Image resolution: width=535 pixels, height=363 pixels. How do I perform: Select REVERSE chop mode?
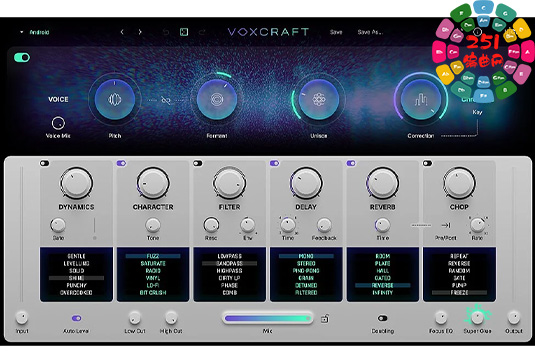coord(459,263)
